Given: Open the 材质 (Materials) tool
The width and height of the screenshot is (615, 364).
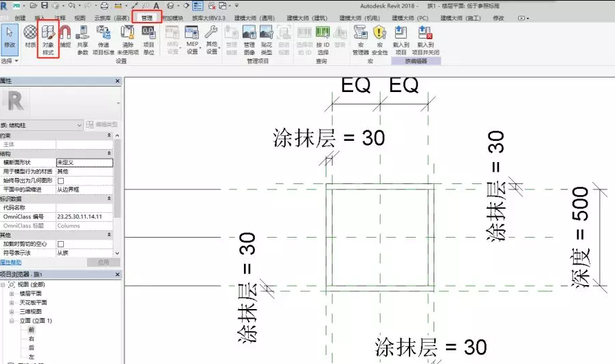Looking at the screenshot, I should click(30, 37).
